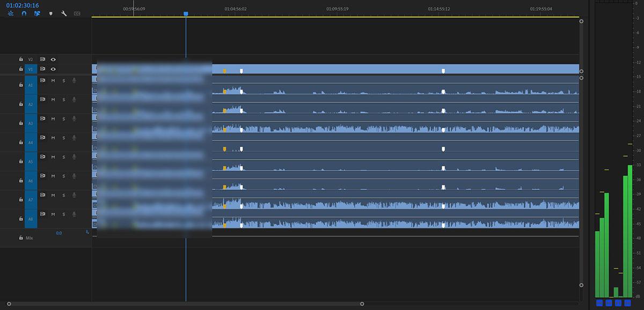This screenshot has width=644, height=310.
Task: Click right handle of horizontal zoom scrollbar
Action: pos(362,304)
